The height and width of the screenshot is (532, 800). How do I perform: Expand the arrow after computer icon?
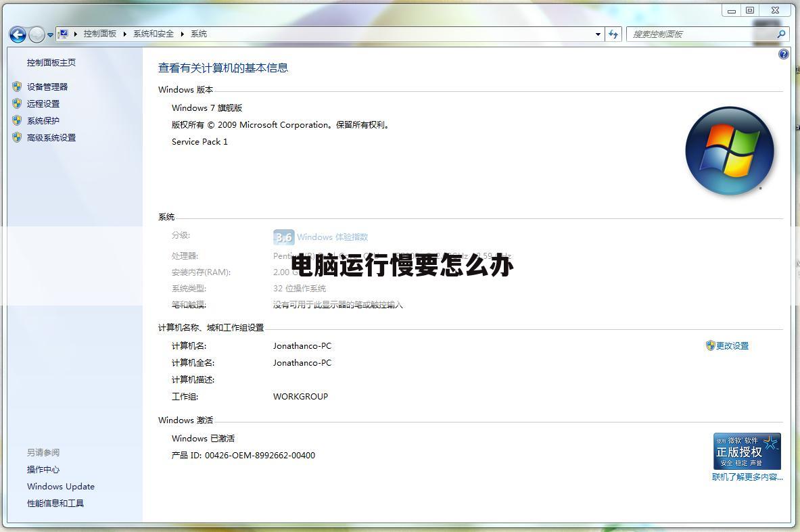click(76, 34)
